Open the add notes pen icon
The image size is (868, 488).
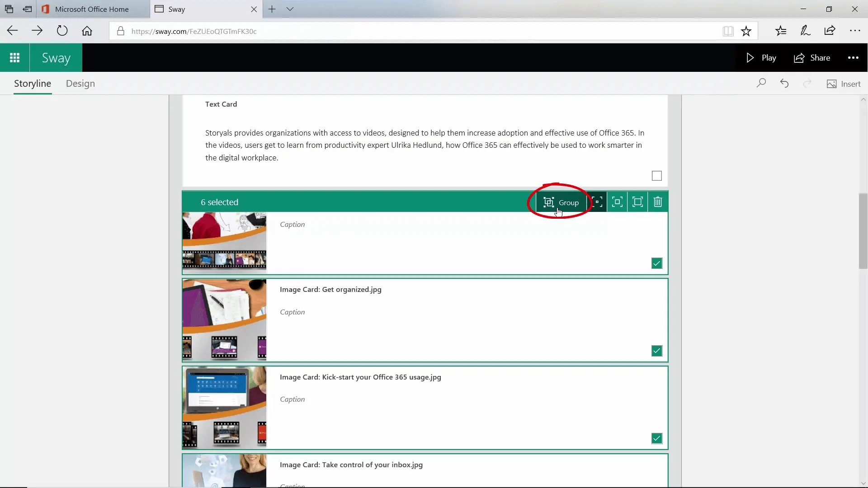point(805,31)
